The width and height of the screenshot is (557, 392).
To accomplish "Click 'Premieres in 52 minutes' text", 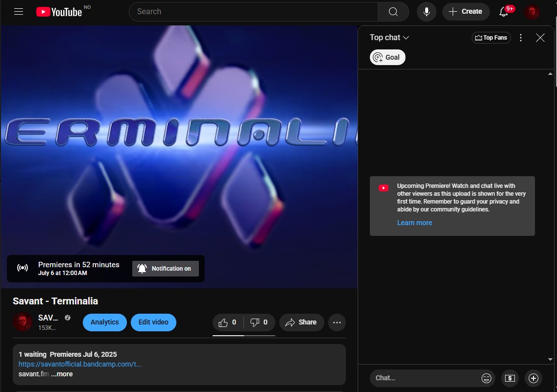I will [78, 265].
